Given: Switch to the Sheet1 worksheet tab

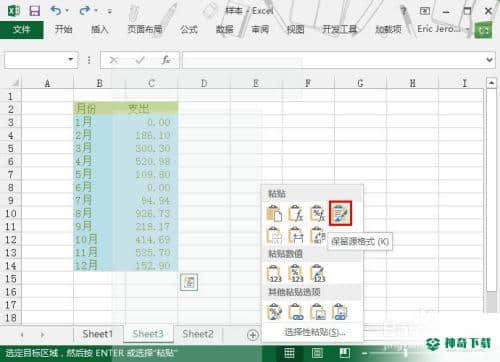Looking at the screenshot, I should 98,334.
